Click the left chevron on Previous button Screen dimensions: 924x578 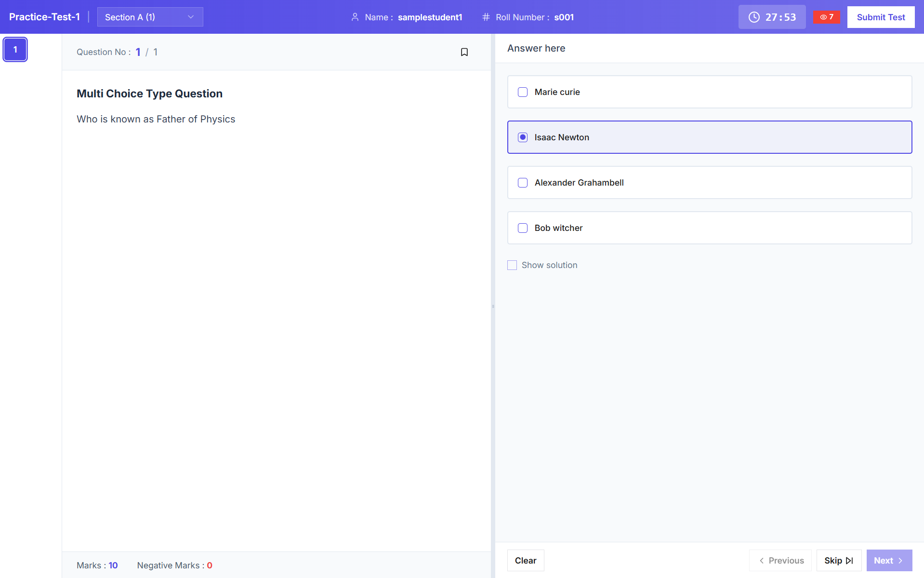pyautogui.click(x=762, y=561)
